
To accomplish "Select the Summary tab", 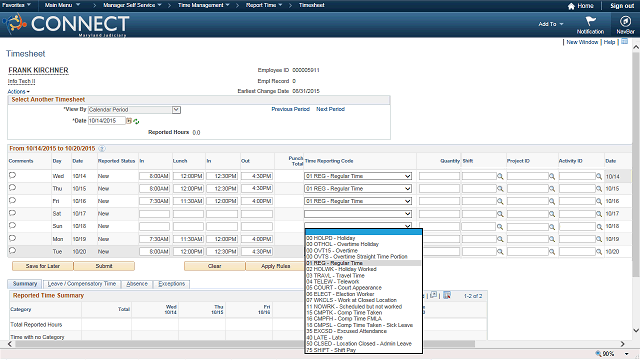I will pos(24,283).
